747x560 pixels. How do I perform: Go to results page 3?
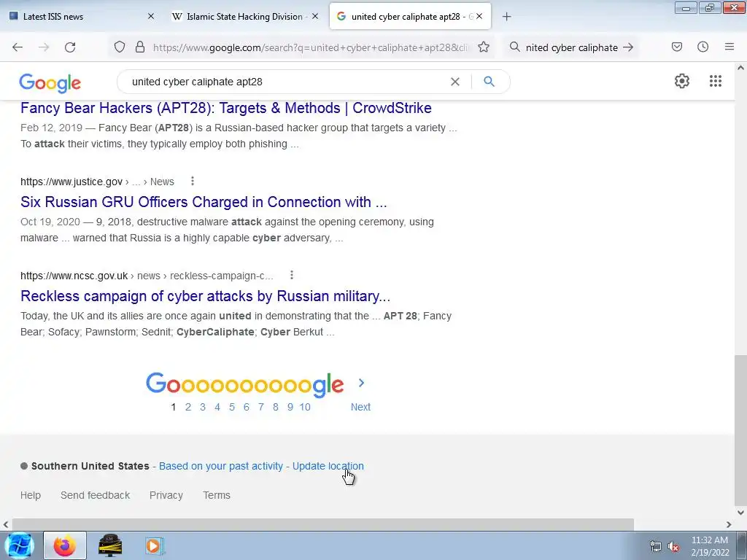[203, 407]
